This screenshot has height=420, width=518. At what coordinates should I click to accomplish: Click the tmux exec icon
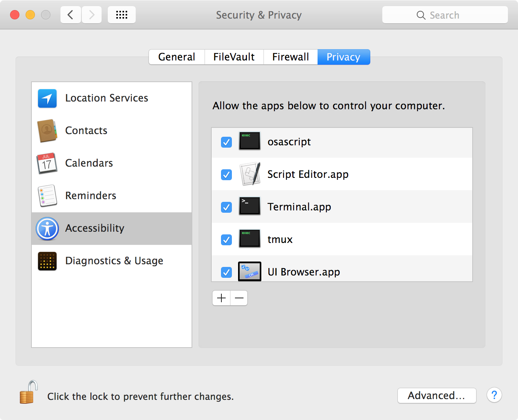(249, 239)
